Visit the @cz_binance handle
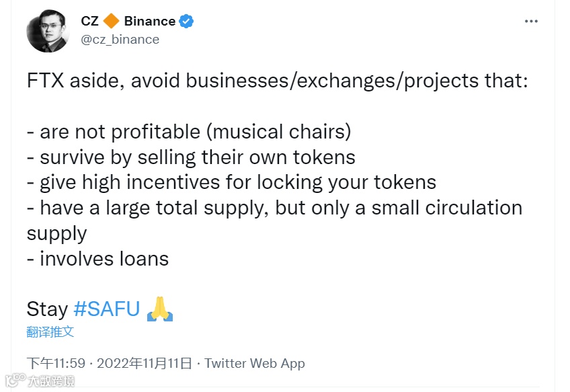The height and width of the screenshot is (392, 570). (x=120, y=39)
